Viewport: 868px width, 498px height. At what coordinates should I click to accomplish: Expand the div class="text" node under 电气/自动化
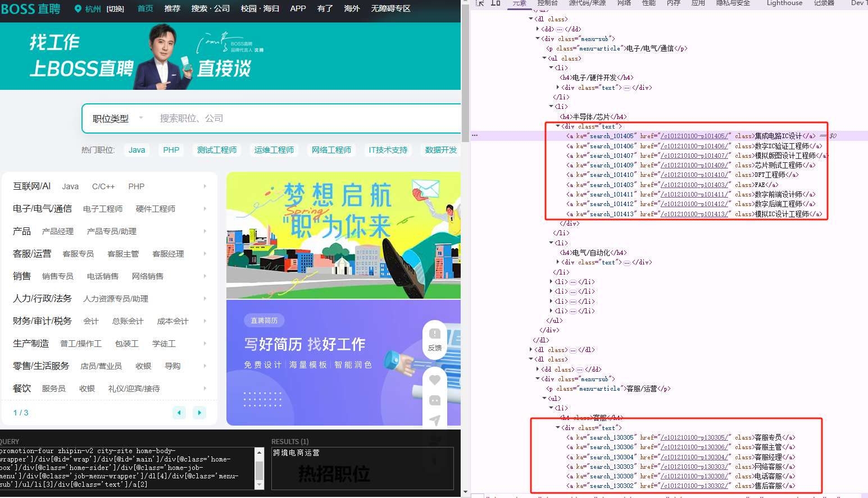[558, 262]
